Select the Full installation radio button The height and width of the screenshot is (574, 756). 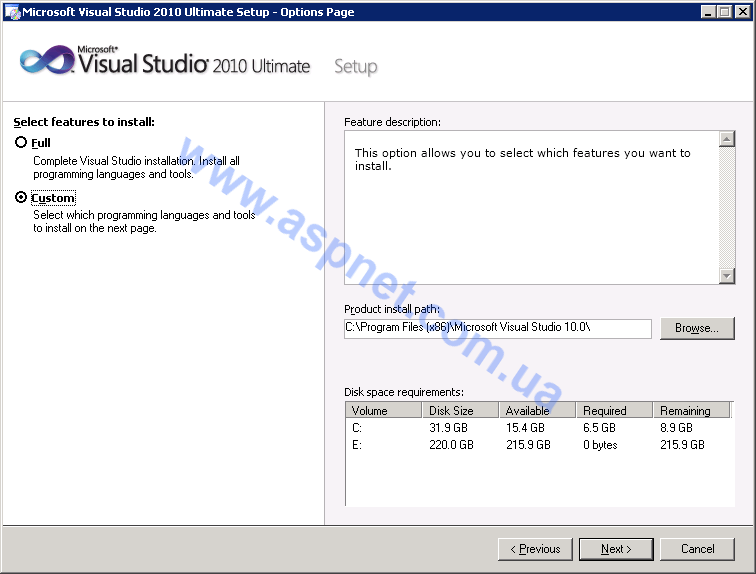click(x=21, y=143)
